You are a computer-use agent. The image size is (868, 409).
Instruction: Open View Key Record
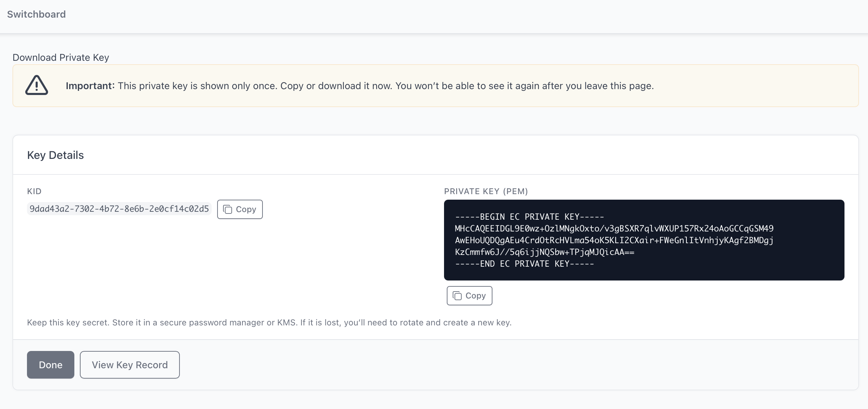130,364
